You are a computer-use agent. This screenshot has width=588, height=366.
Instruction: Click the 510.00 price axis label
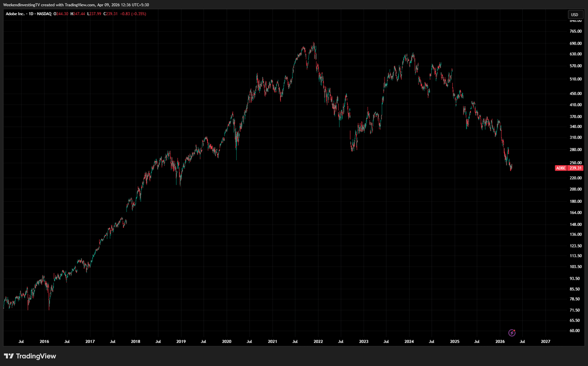(x=575, y=79)
